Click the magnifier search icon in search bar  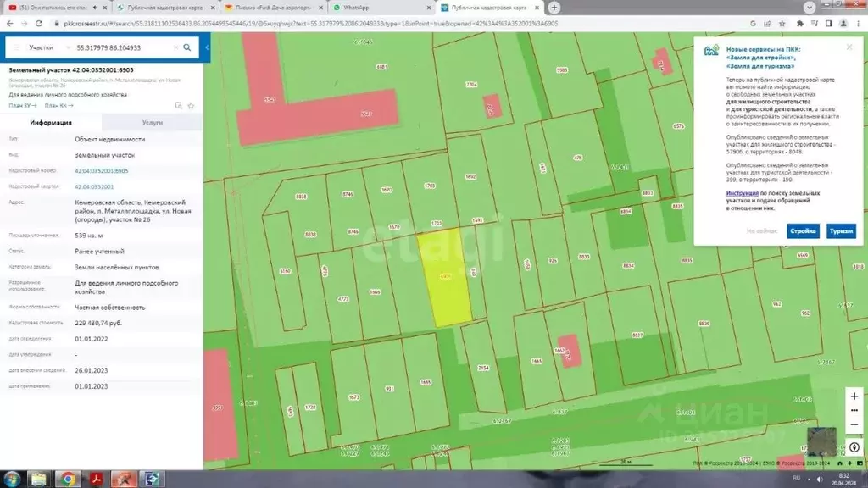(x=187, y=47)
